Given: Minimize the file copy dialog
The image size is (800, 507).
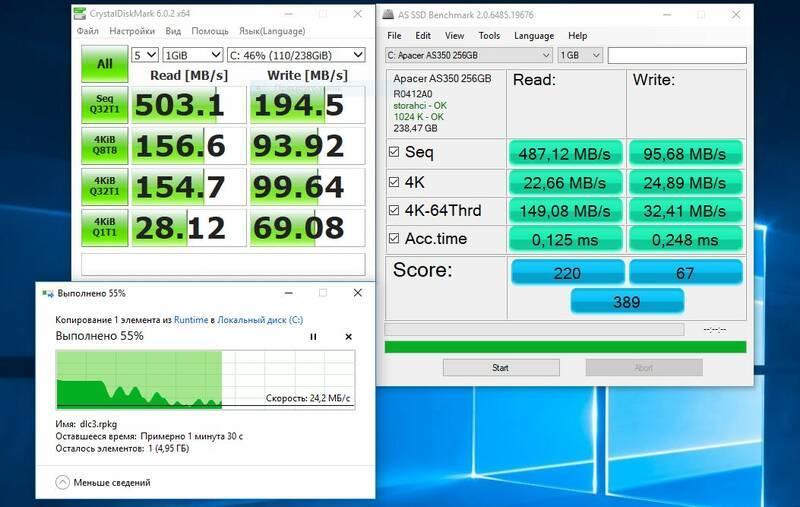Looking at the screenshot, I should point(289,293).
